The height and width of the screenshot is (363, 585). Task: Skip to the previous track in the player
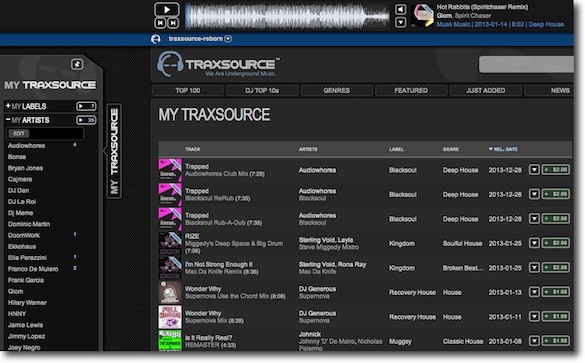click(160, 23)
